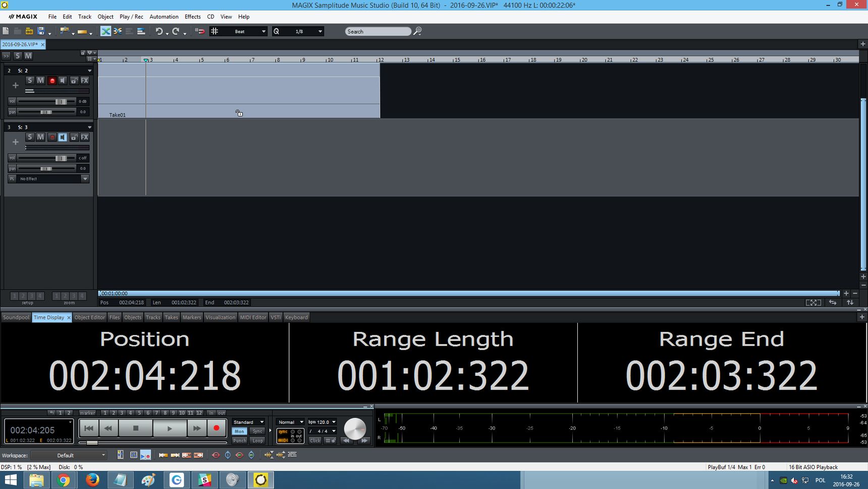Click the Q quantize icon
Screen dimensions: 868x489
click(x=276, y=31)
